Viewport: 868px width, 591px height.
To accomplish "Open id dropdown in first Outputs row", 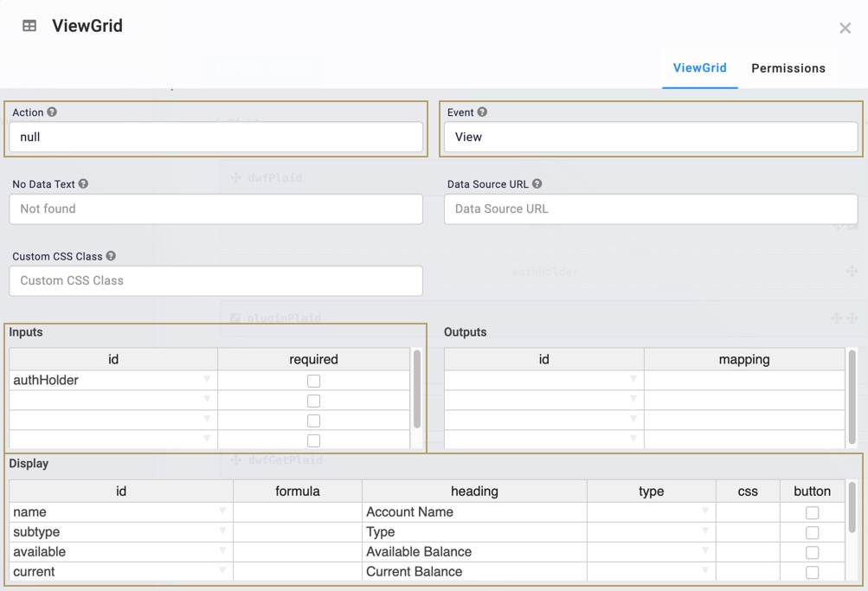I will tap(633, 379).
